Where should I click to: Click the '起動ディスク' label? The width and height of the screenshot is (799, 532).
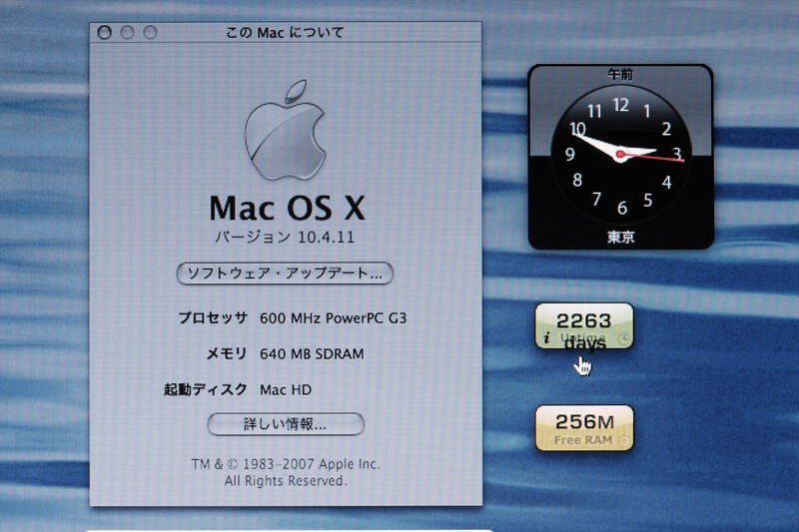tap(206, 390)
